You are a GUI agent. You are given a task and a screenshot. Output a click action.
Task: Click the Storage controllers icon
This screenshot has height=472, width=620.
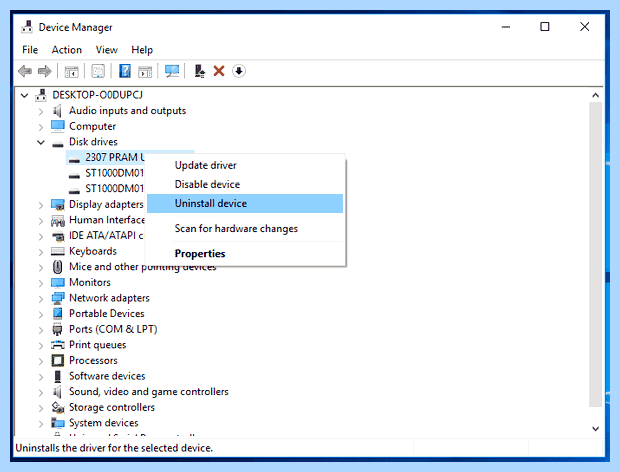point(58,407)
